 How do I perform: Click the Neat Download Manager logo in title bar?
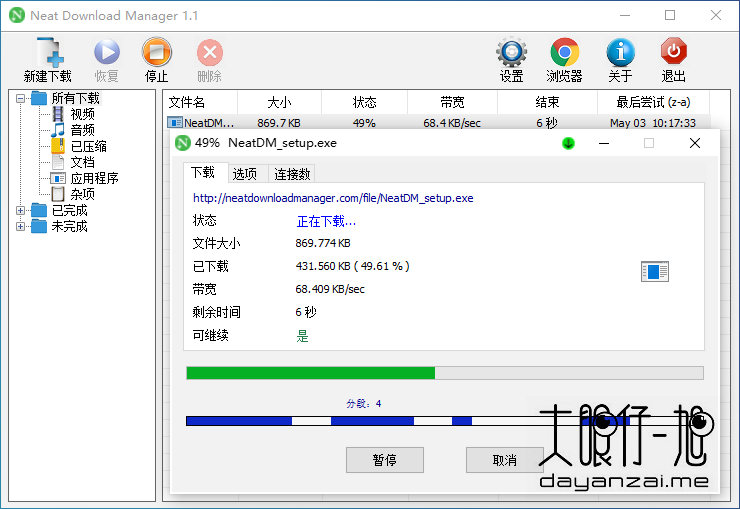17,15
